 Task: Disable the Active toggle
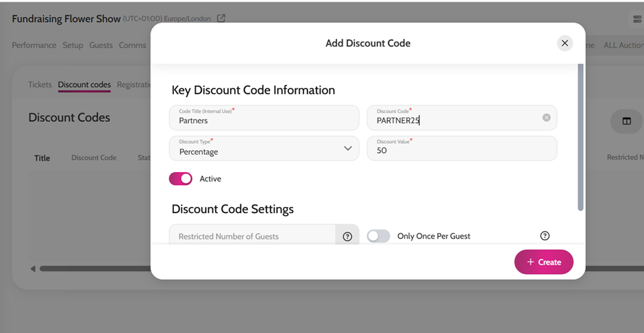click(181, 179)
